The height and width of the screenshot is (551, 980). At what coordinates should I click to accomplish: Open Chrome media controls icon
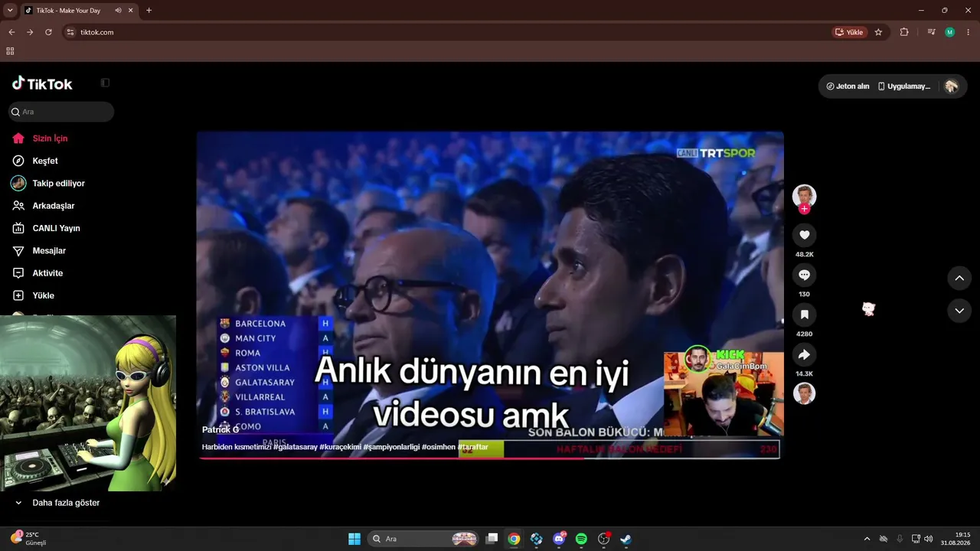pos(931,32)
